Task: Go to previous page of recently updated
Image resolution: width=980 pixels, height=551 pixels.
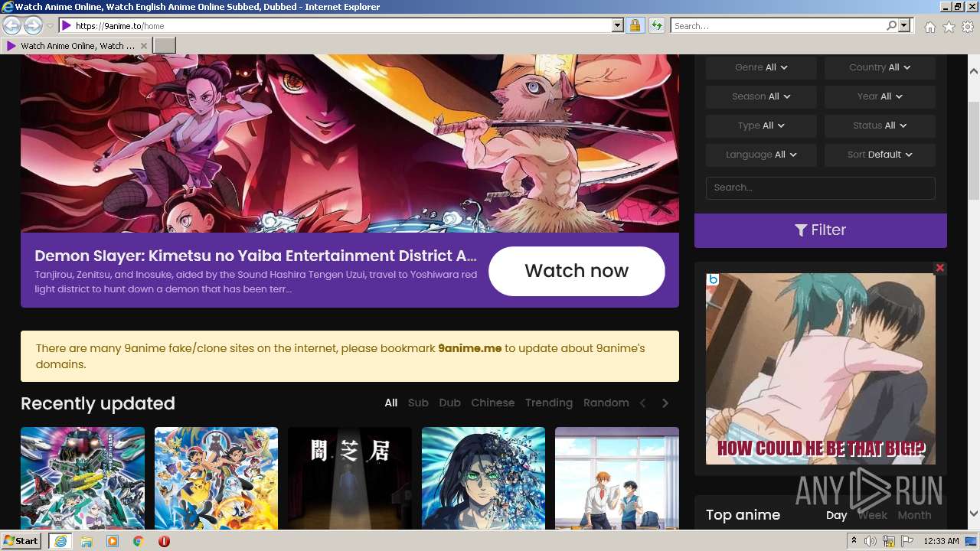Action: (643, 403)
